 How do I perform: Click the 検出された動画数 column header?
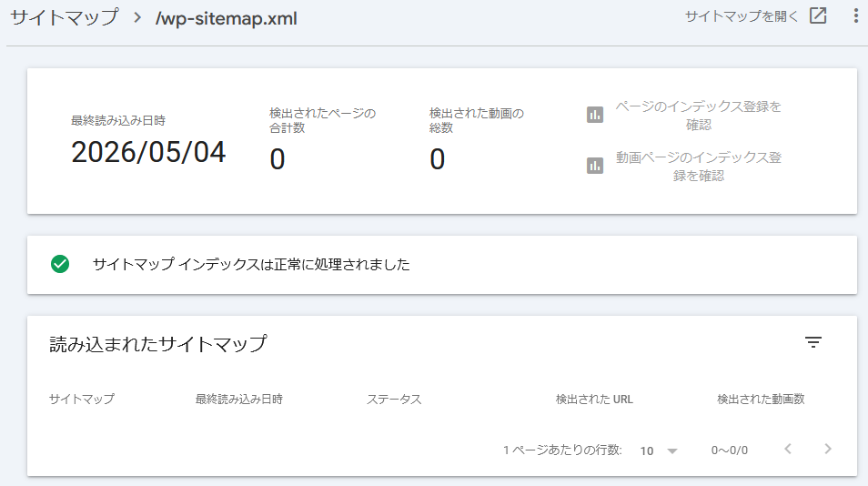pos(761,400)
